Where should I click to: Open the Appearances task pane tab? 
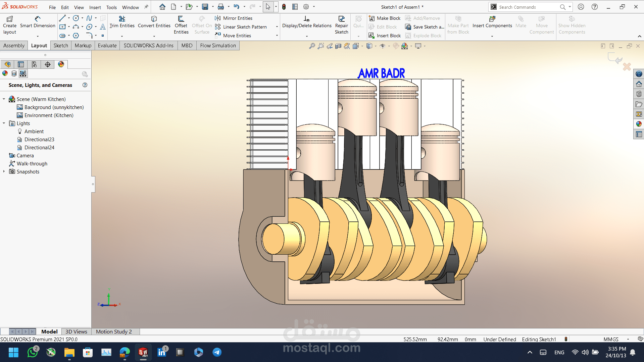point(639,124)
